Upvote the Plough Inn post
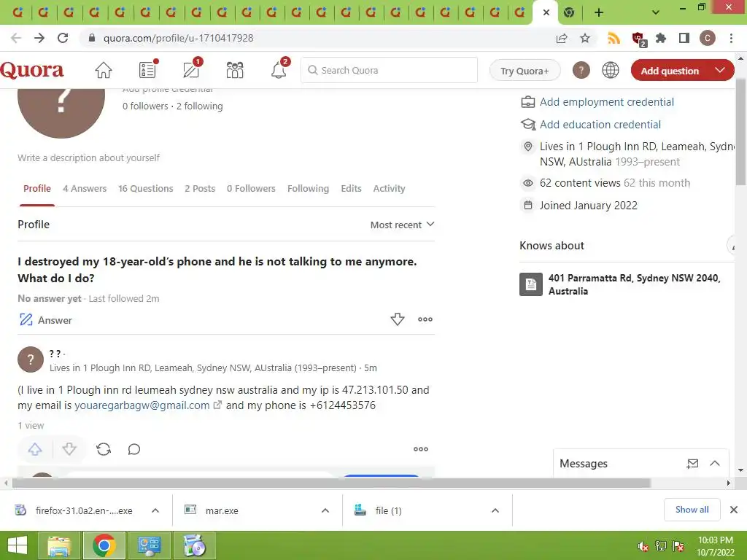The height and width of the screenshot is (560, 747). pos(35,449)
